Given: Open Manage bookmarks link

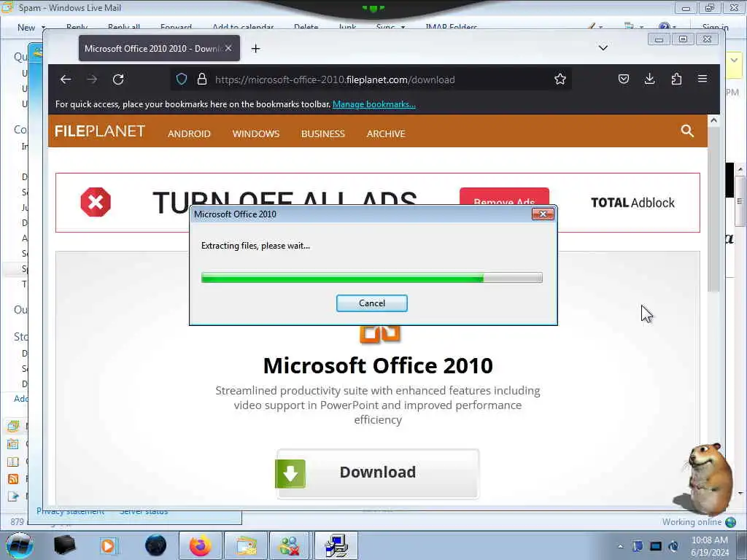Looking at the screenshot, I should 374,104.
